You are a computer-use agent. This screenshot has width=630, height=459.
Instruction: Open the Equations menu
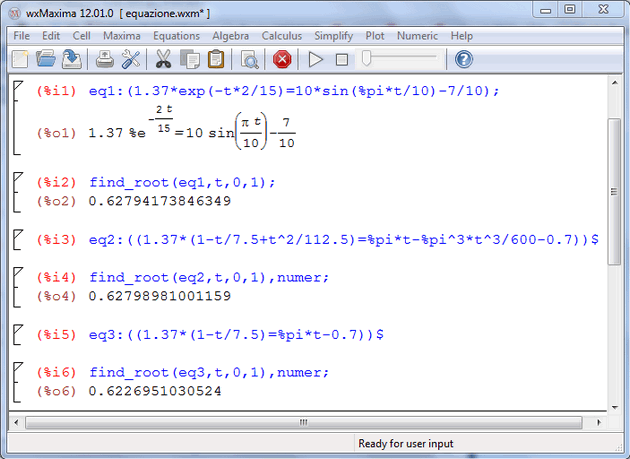point(176,36)
